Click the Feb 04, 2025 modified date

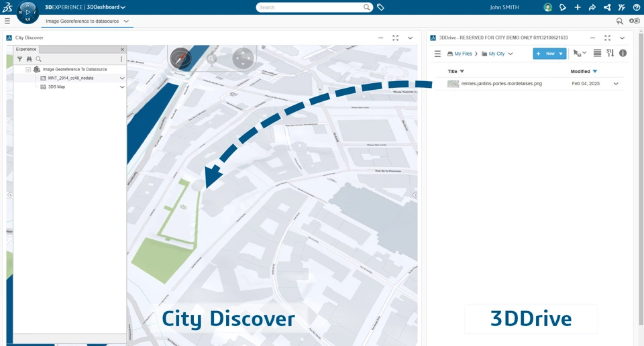click(586, 84)
